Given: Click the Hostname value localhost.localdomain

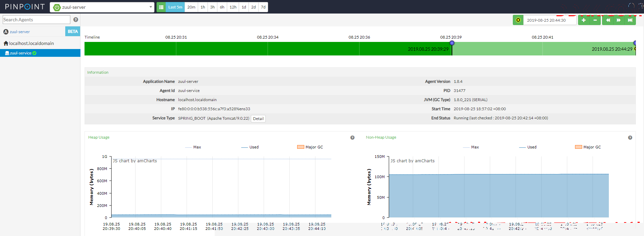Looking at the screenshot, I should pyautogui.click(x=197, y=100).
